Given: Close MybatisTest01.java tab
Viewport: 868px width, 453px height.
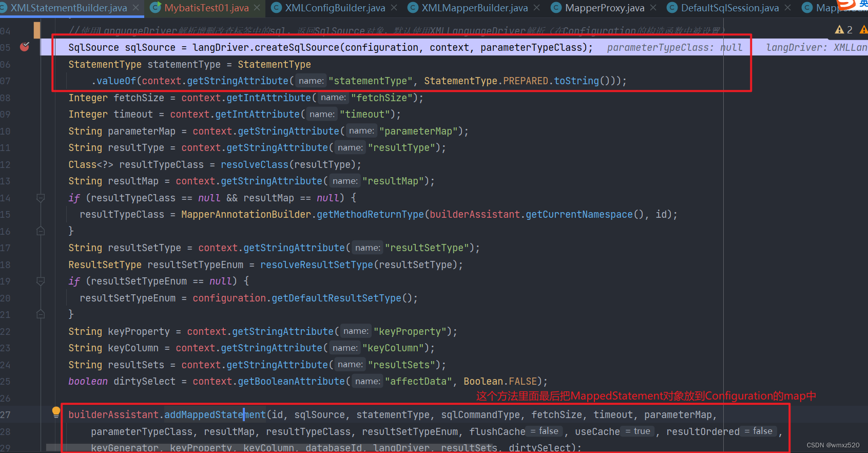Looking at the screenshot, I should (x=258, y=8).
